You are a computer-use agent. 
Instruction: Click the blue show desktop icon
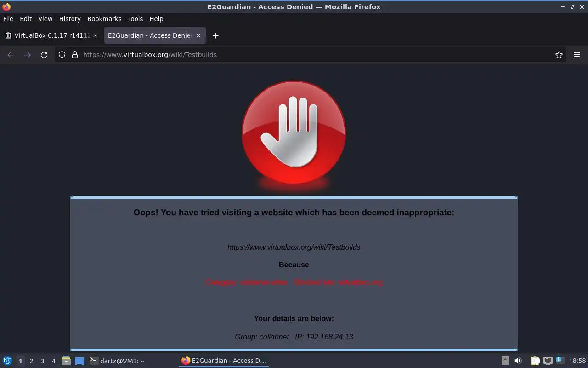(79, 361)
